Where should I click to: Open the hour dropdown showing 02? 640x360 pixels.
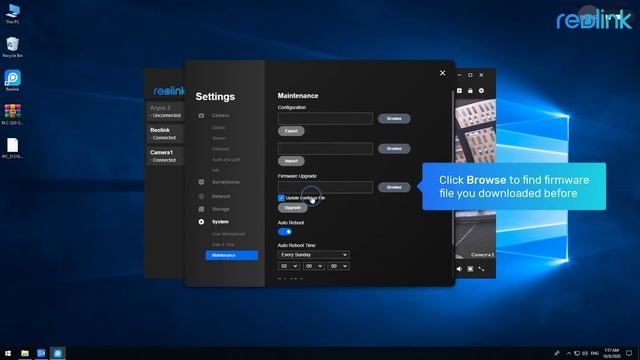click(x=289, y=266)
